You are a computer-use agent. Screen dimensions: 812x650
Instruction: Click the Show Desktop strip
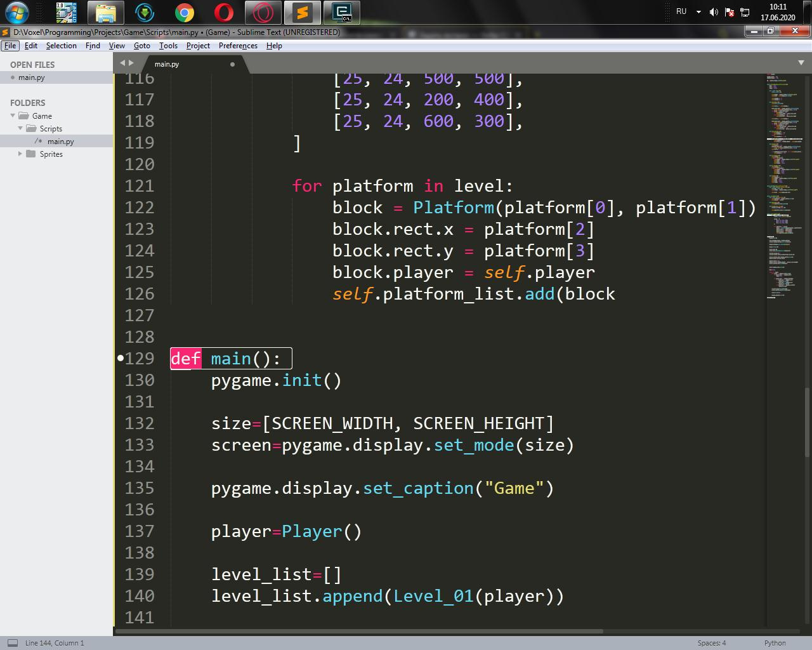click(x=807, y=12)
